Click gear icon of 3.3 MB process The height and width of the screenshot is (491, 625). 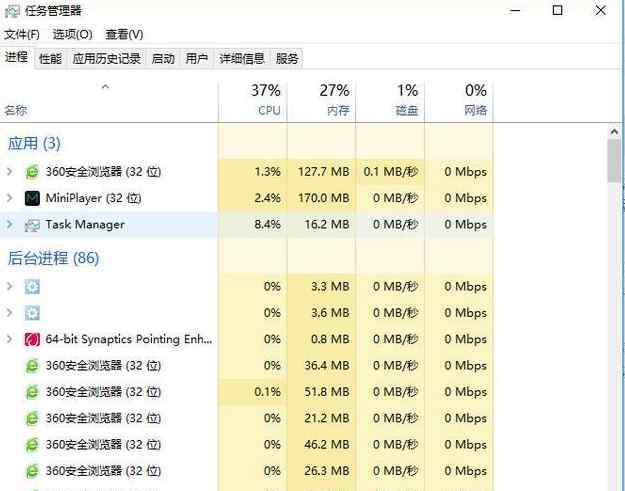[32, 287]
